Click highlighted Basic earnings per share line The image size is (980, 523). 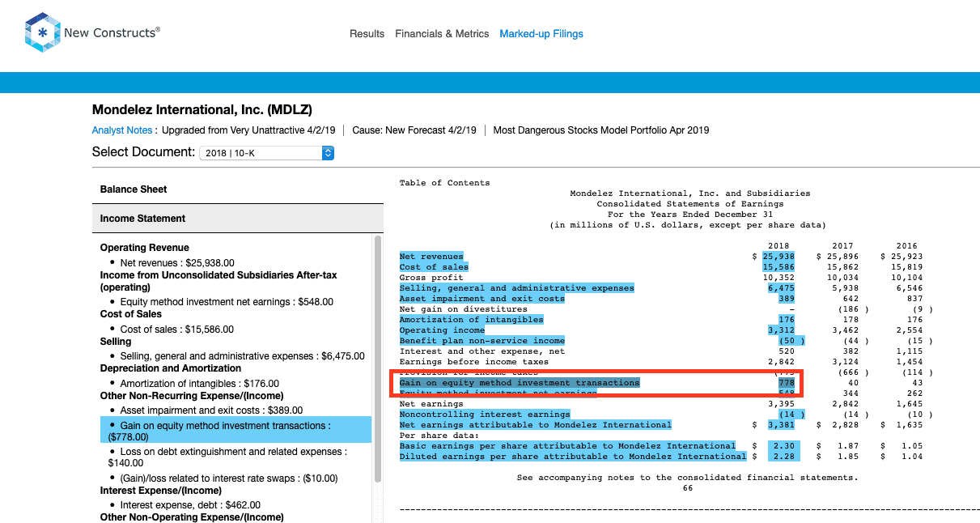(567, 446)
